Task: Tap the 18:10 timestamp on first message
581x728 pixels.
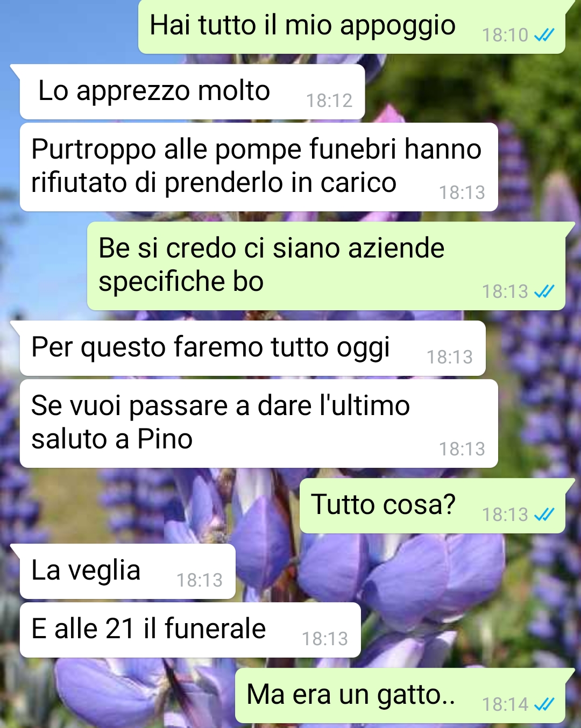Action: 505,35
